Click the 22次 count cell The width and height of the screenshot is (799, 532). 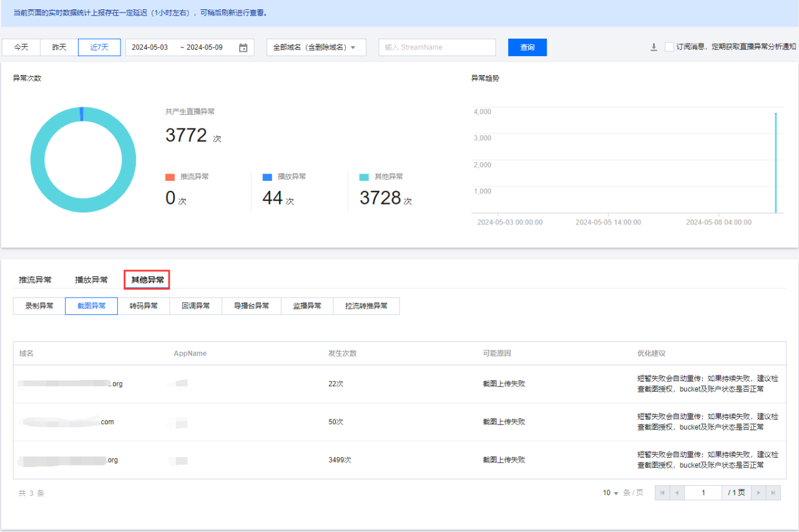pos(336,384)
